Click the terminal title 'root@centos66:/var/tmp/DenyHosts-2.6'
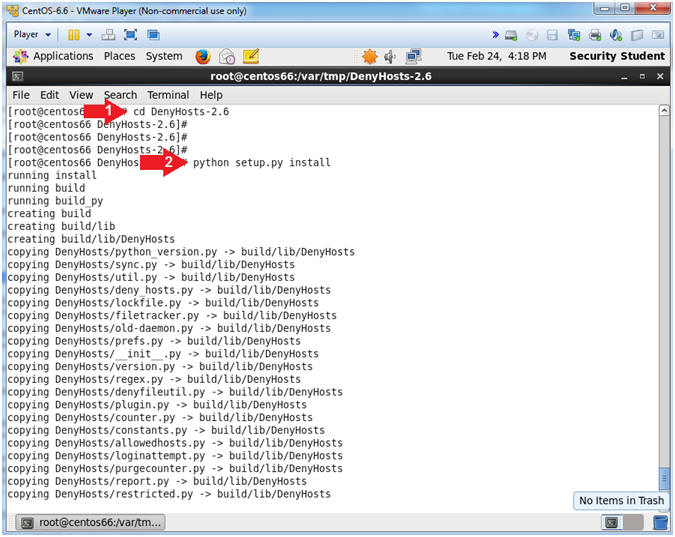Image resolution: width=675 pixels, height=537 pixels. [321, 77]
